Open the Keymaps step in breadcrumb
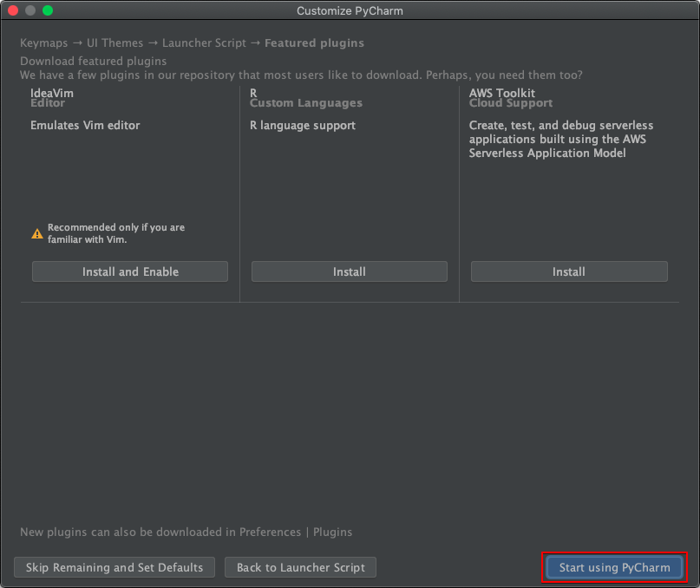This screenshot has height=588, width=700. point(43,42)
